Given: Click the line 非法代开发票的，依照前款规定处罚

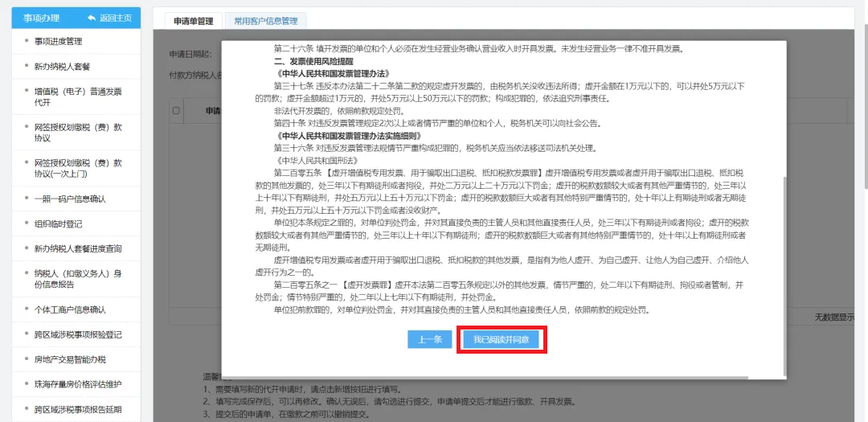Looking at the screenshot, I should coord(339,111).
